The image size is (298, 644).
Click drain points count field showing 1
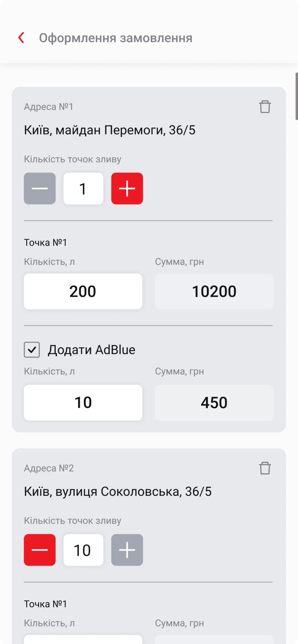pos(83,188)
